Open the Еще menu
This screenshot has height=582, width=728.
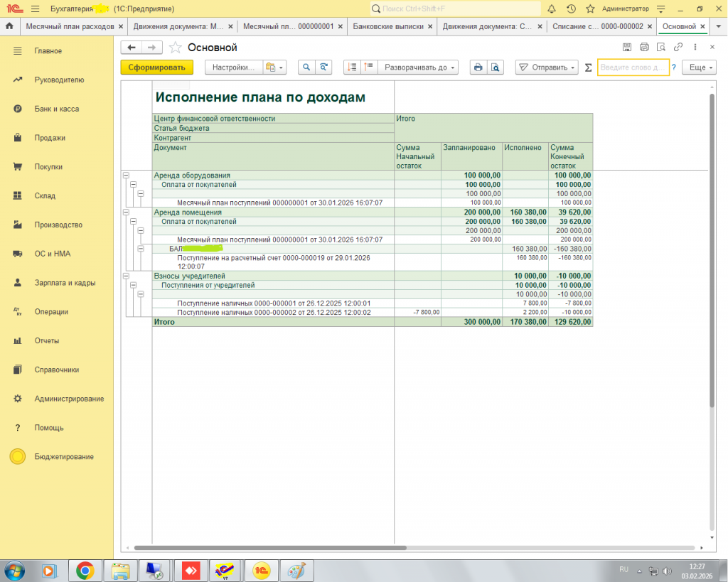[698, 68]
